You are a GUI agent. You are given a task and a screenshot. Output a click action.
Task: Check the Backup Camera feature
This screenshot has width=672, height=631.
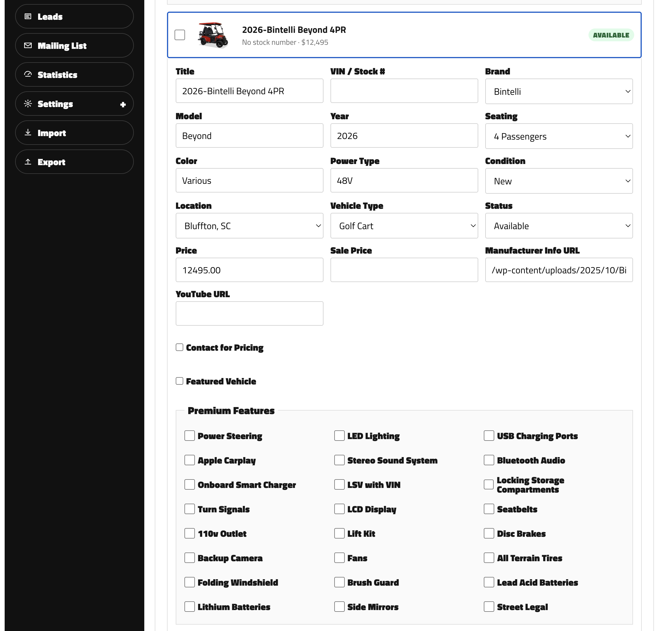click(190, 558)
